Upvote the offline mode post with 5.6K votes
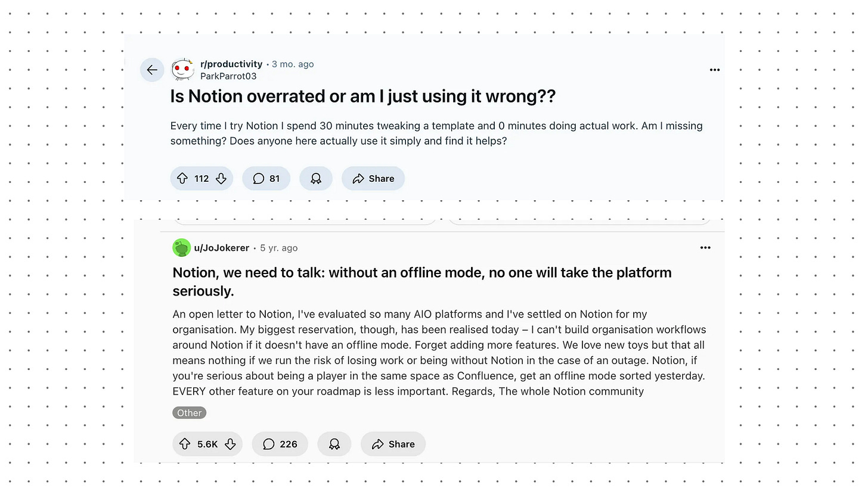 (x=185, y=444)
